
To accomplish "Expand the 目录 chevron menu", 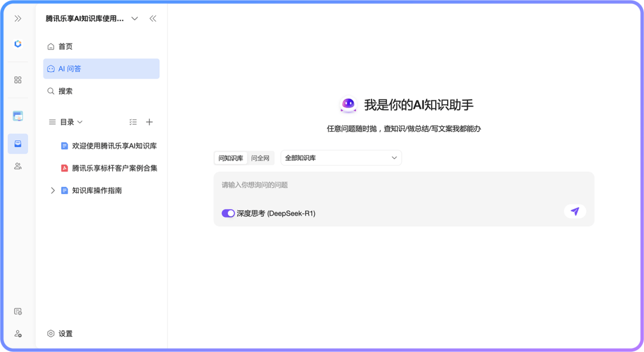I will tap(80, 122).
